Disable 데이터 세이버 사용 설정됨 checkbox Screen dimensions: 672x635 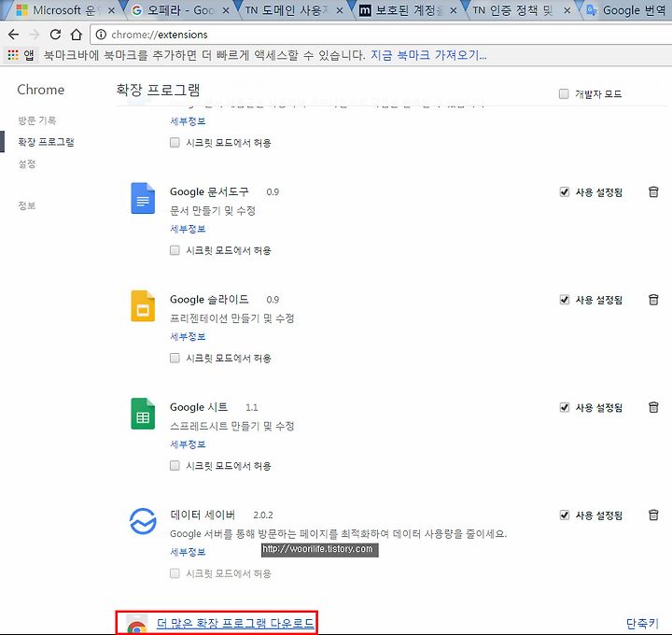(x=565, y=515)
